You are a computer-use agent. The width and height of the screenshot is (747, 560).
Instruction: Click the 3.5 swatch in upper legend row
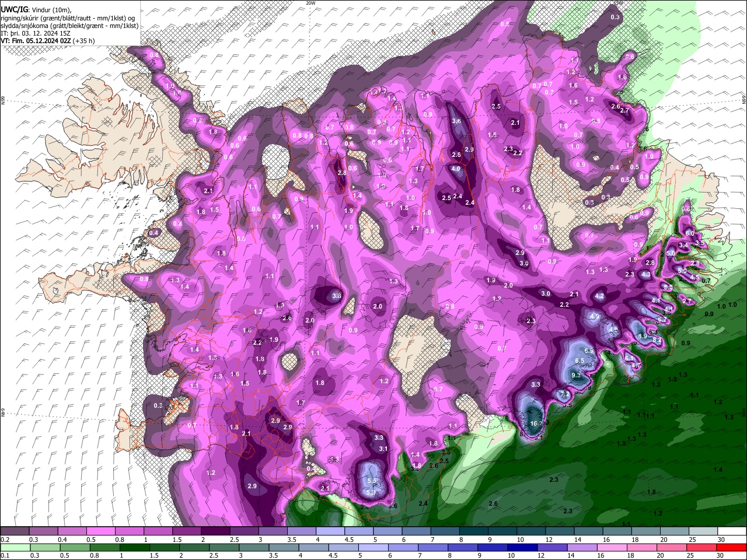pyautogui.click(x=301, y=531)
